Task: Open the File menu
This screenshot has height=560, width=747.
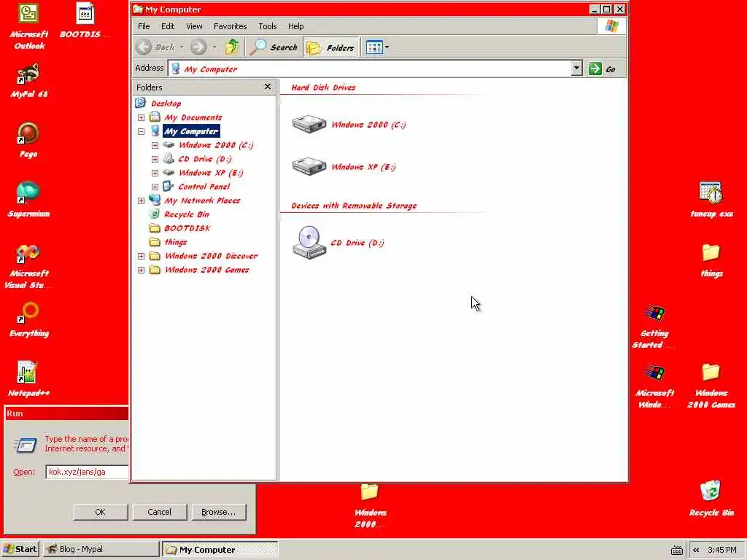Action: pyautogui.click(x=144, y=26)
